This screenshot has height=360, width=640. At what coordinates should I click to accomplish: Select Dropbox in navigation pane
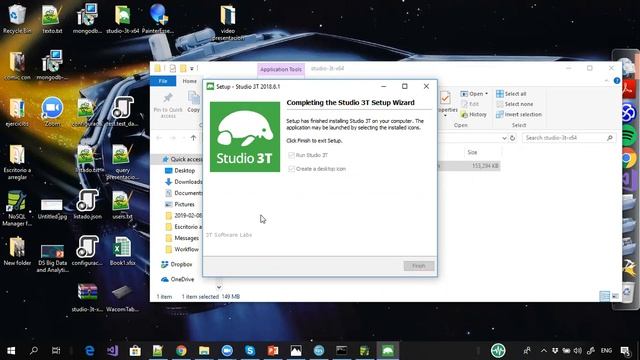click(176, 264)
